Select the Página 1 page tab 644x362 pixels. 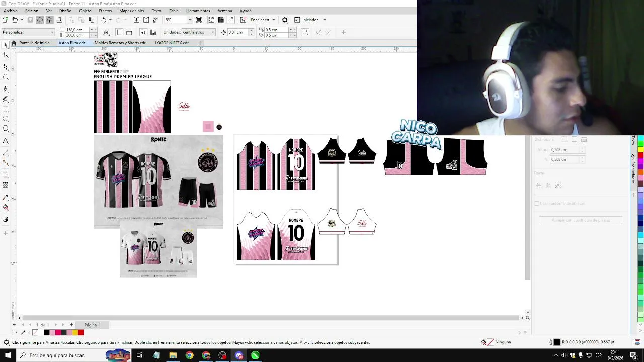coord(92,325)
